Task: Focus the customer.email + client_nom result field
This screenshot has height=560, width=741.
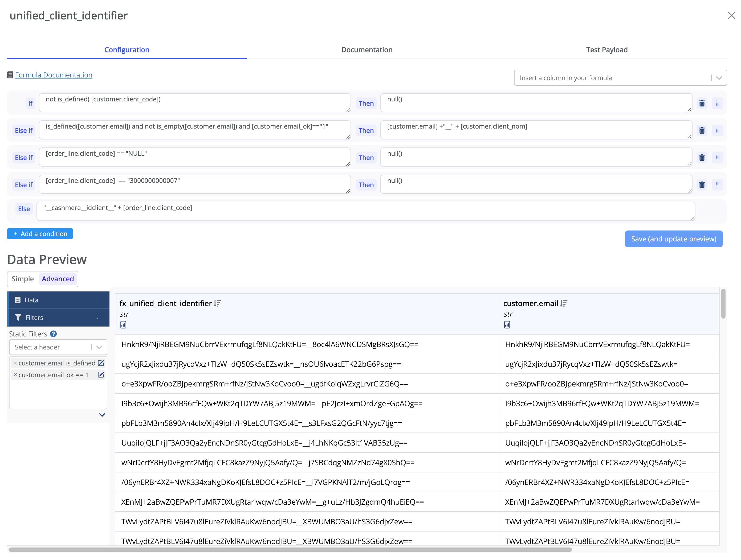Action: click(x=536, y=130)
